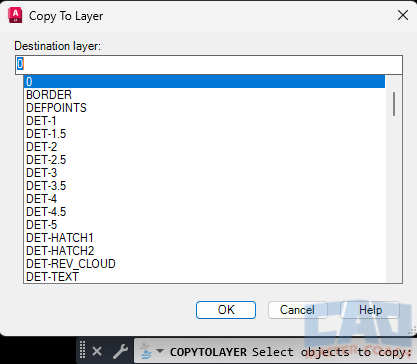Select the DET-1 layer
417x364 pixels.
point(204,121)
